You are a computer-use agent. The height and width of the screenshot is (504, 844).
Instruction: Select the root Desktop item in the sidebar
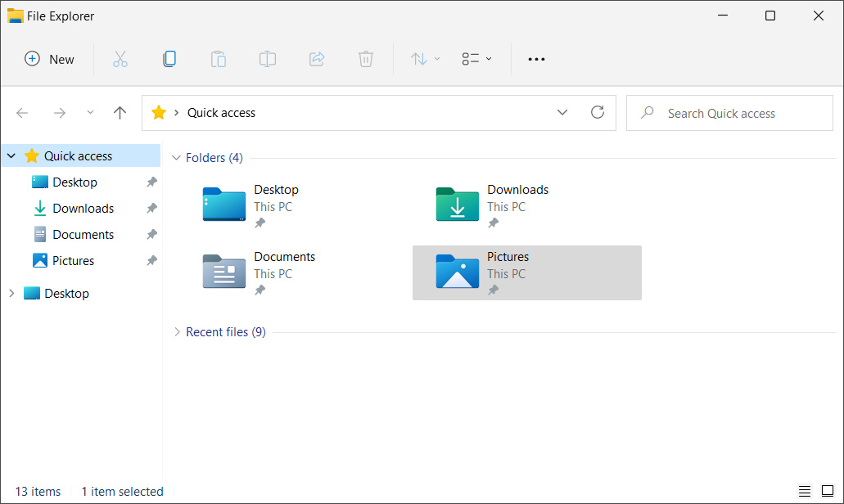pos(67,293)
